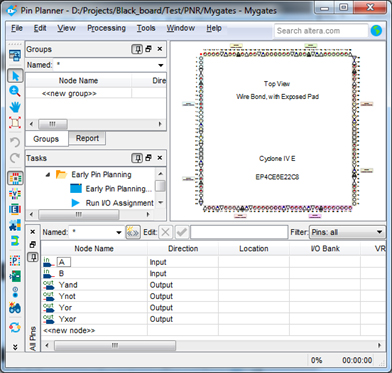Open altera.com globe search icon
The image size is (392, 373).
pos(376,31)
